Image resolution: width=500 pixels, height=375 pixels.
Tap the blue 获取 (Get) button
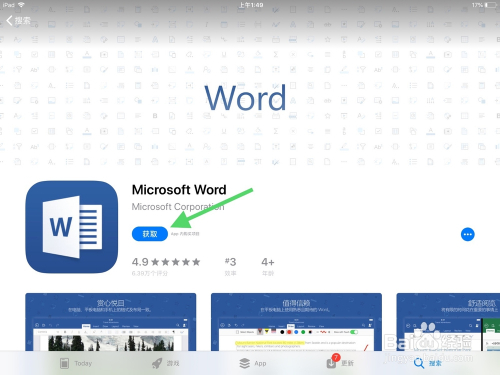pyautogui.click(x=150, y=234)
